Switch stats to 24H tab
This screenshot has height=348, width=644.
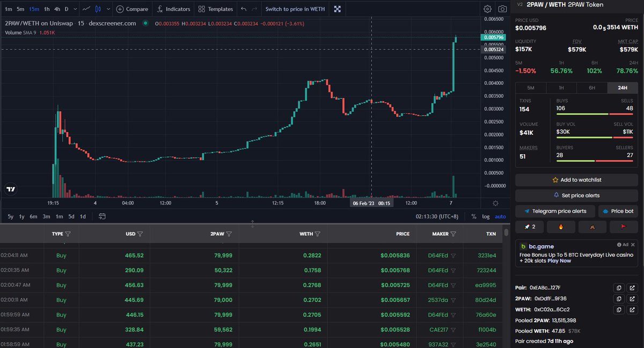point(623,88)
